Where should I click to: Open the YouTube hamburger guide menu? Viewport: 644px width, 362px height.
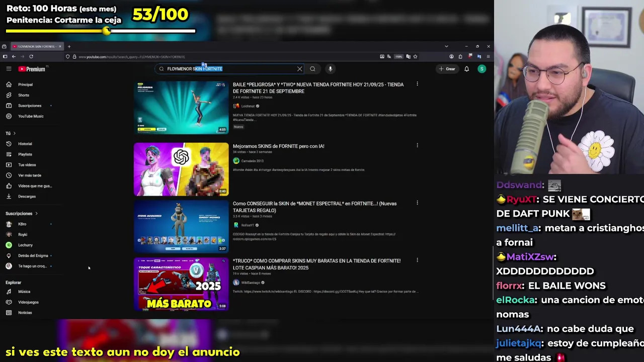[x=9, y=69]
